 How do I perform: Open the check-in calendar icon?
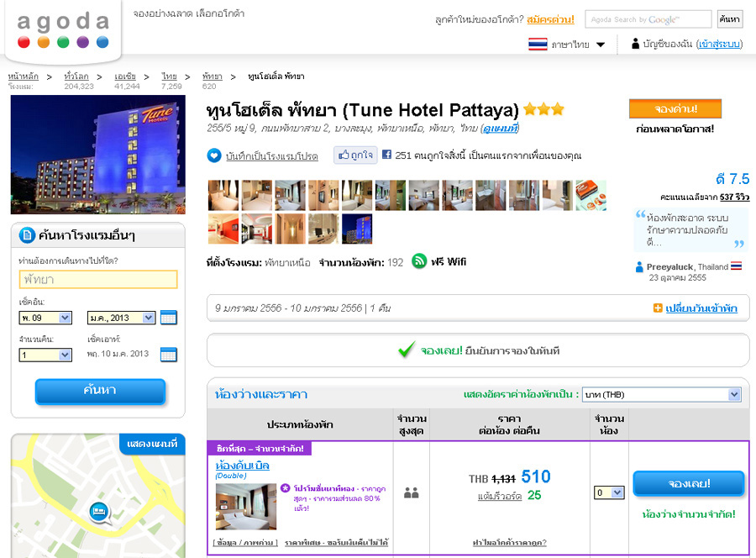[168, 318]
